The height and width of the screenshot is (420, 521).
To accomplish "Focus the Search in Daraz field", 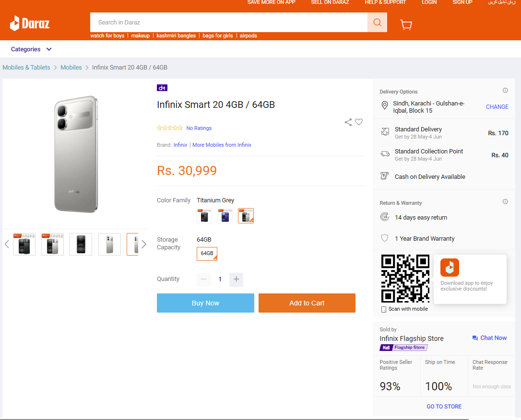I will tap(229, 22).
